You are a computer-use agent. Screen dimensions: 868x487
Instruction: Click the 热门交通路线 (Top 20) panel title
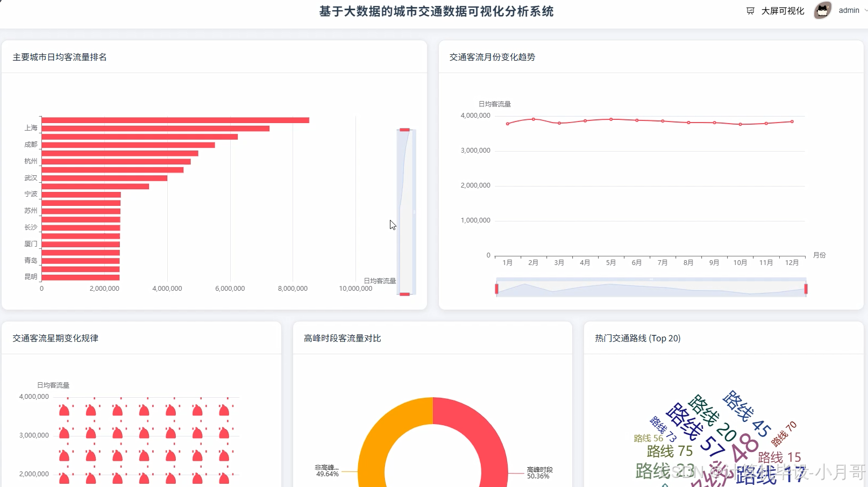click(x=638, y=338)
